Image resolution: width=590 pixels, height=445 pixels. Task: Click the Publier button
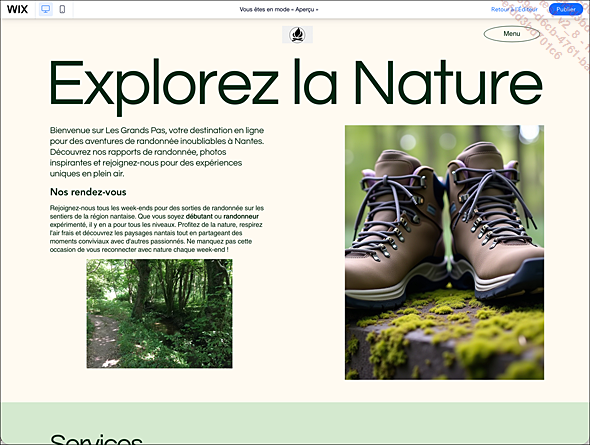click(566, 9)
